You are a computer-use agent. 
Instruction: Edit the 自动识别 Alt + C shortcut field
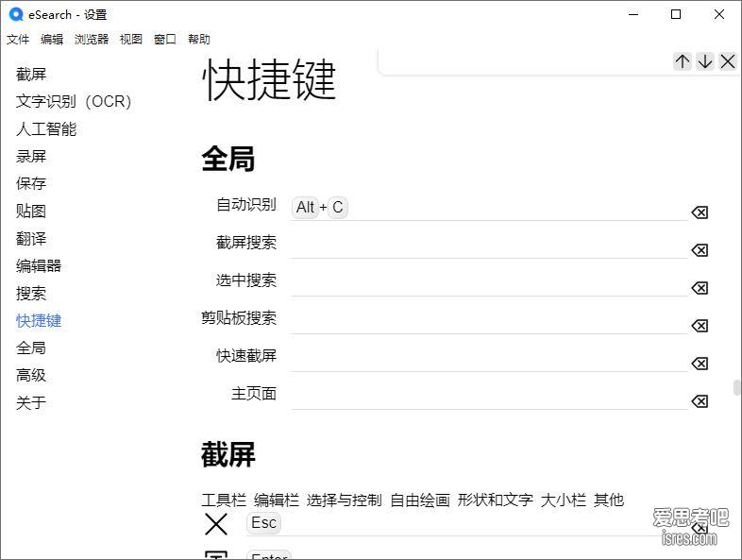pos(489,208)
